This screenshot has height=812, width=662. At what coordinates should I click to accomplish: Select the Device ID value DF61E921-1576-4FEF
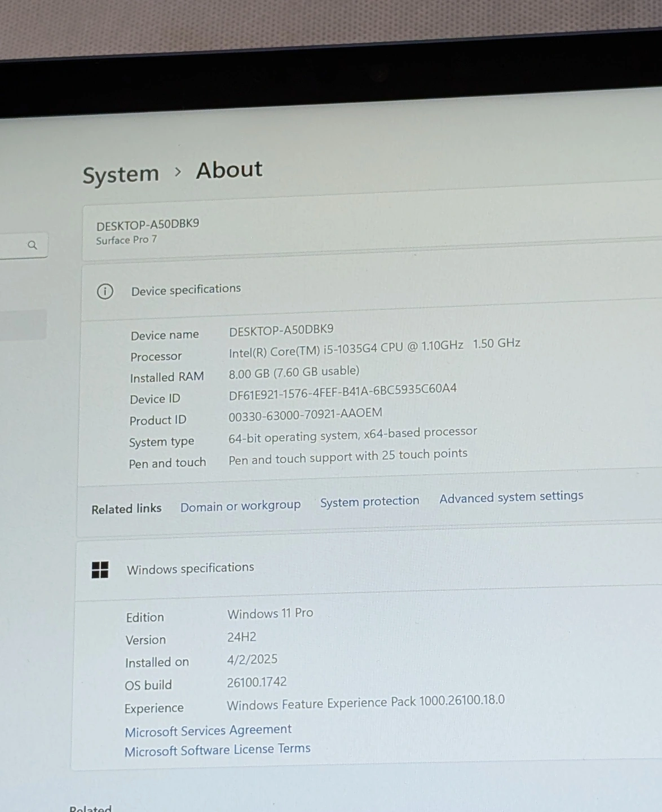pyautogui.click(x=343, y=392)
